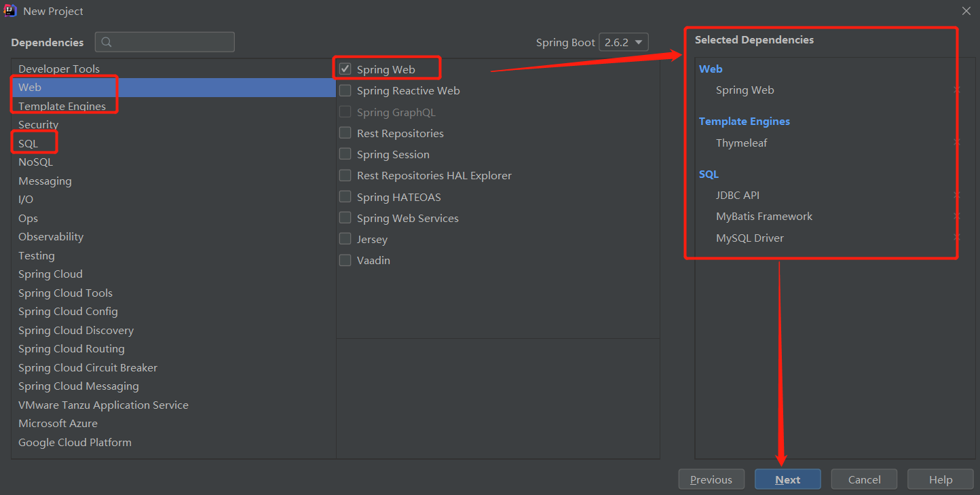Screen dimensions: 980x495
Task: Choose Spring Cloud Messaging category
Action: pyautogui.click(x=174, y=386)
